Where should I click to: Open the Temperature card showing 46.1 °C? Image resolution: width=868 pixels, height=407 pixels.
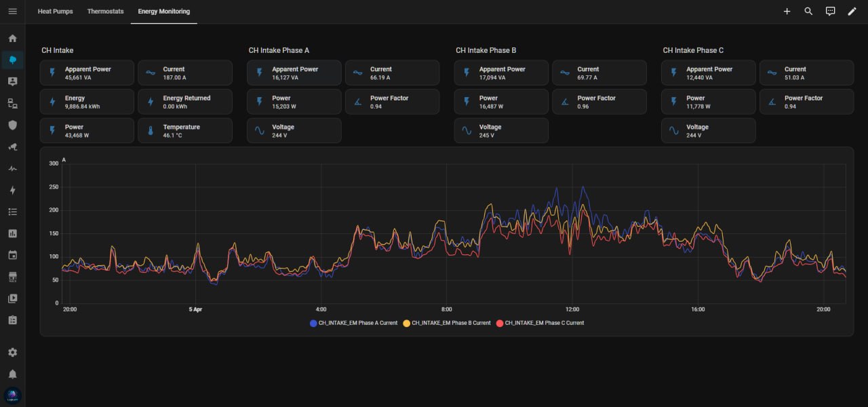pos(184,130)
